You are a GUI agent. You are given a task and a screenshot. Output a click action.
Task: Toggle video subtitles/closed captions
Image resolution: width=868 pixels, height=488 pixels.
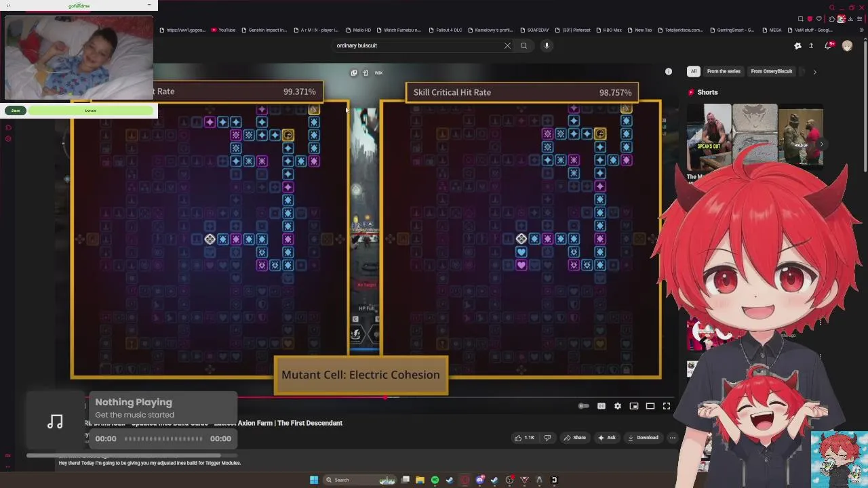click(601, 406)
